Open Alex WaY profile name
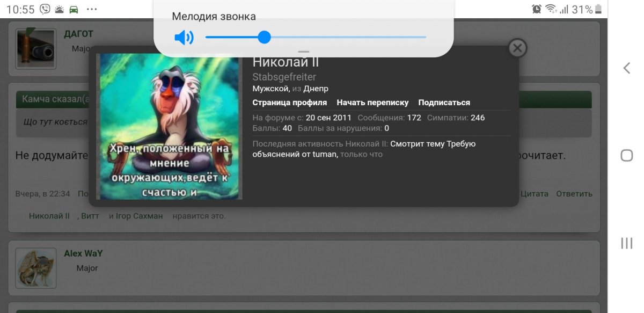 83,253
